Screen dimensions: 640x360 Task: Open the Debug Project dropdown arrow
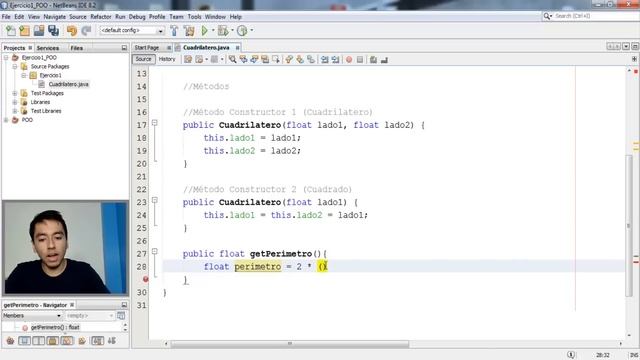[232, 31]
